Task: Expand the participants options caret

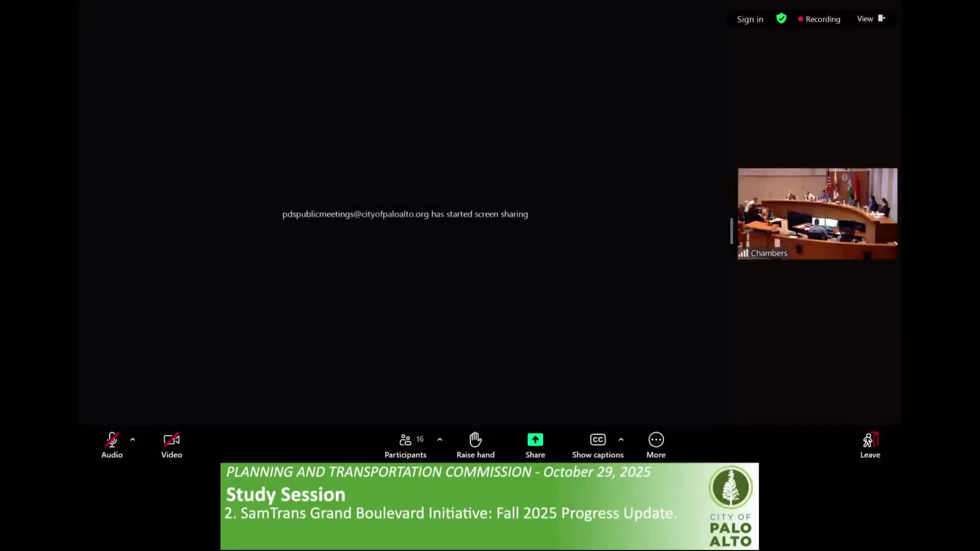Action: click(440, 439)
